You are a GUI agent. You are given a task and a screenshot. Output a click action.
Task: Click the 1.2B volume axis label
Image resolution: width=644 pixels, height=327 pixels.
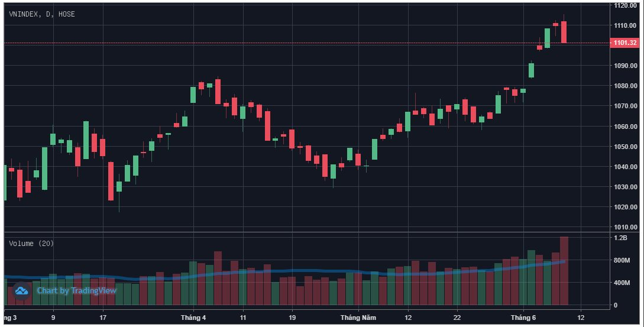[620, 238]
